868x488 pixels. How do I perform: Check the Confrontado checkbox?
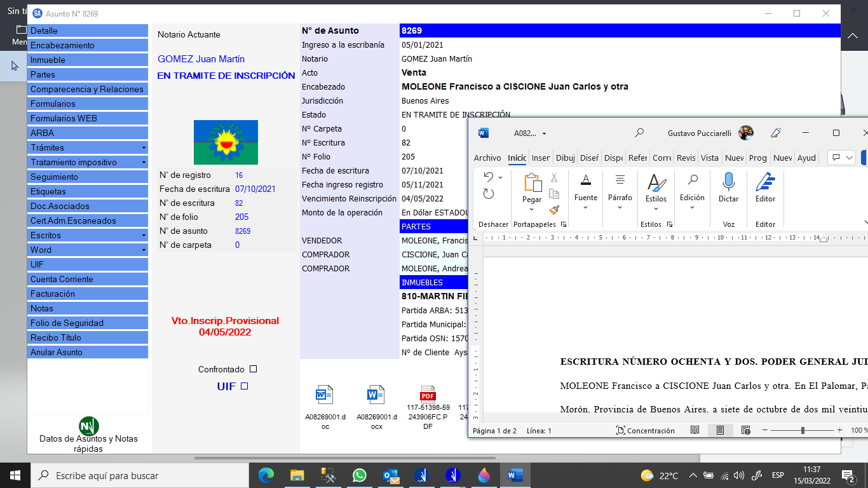[254, 369]
